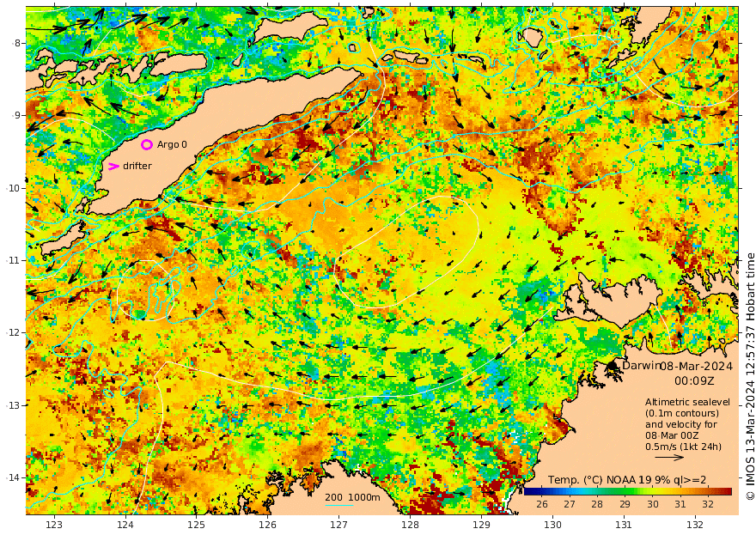Click '08 Mar 00Z' caption line
This screenshot has width=756, height=541.
pos(672,435)
